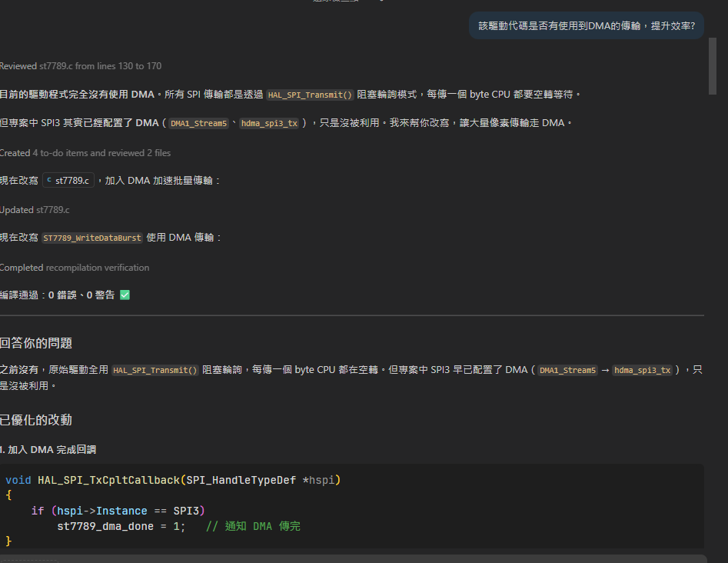Expand the Reviewed st7789.c lines 130 to 170 entry

click(x=81, y=66)
